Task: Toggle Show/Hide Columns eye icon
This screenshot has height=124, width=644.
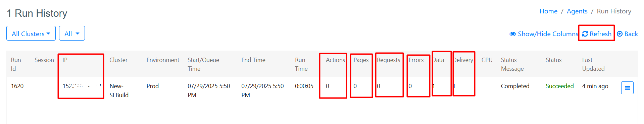Action: pos(513,34)
